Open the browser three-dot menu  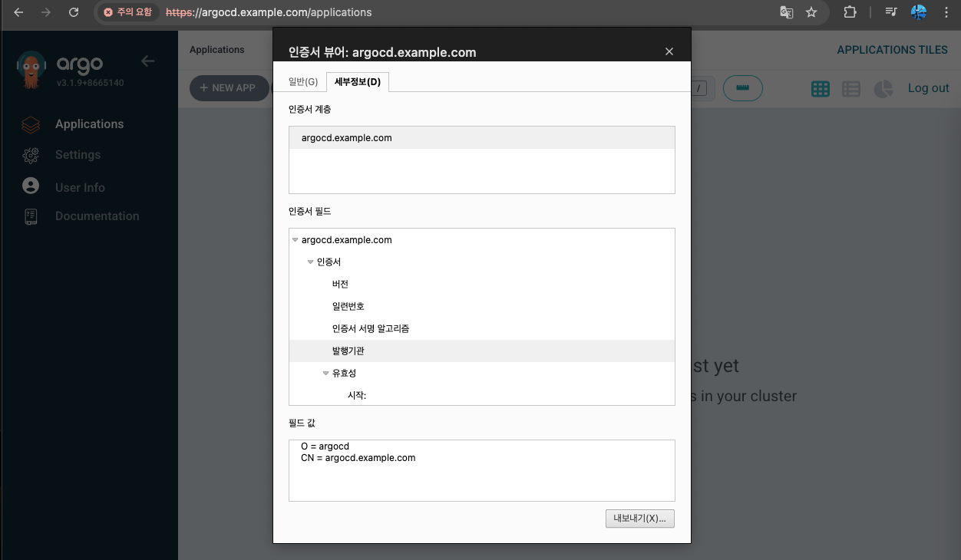(946, 12)
